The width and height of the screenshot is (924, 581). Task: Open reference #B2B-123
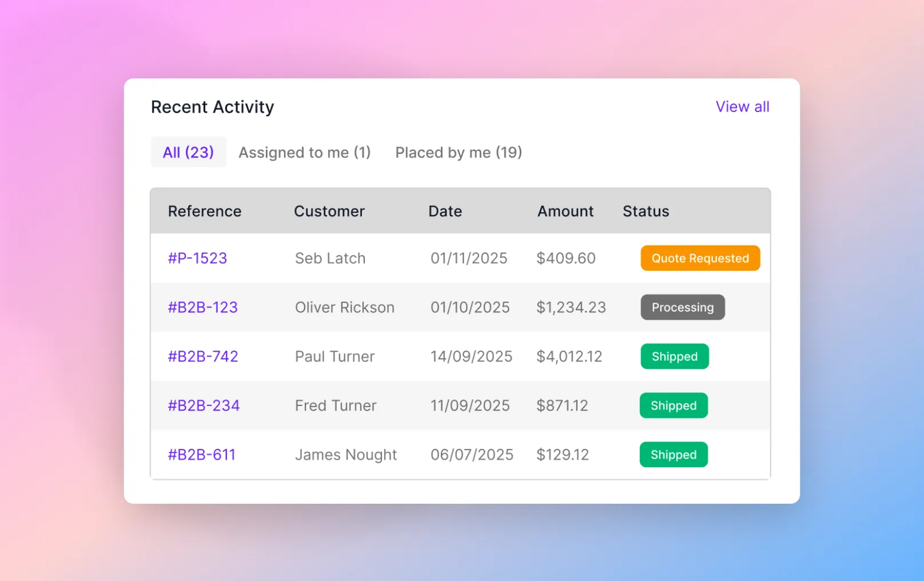pos(202,308)
